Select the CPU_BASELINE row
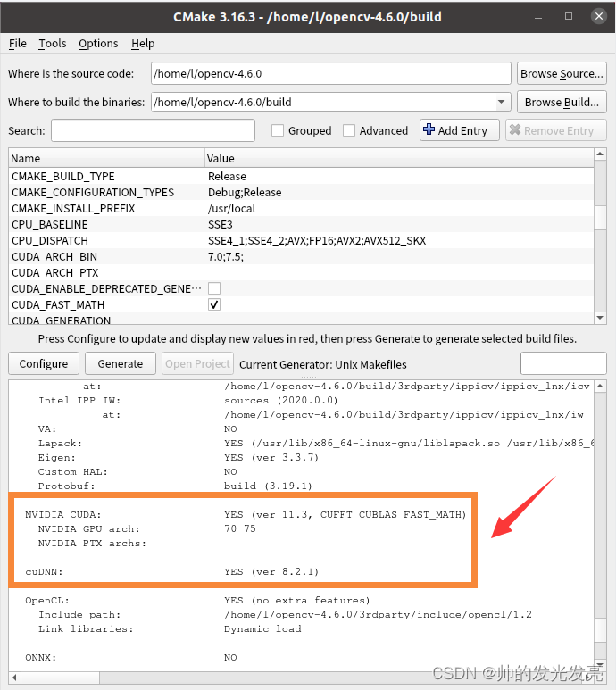This screenshot has width=616, height=690. click(301, 224)
